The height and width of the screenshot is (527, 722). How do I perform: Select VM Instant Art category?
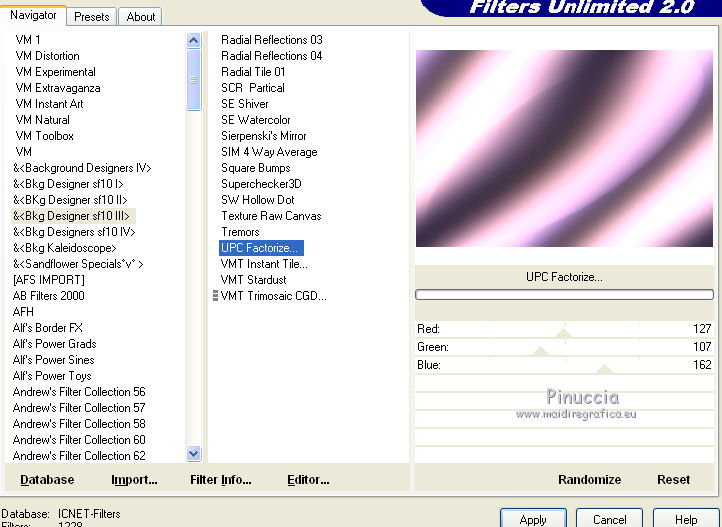coord(49,104)
